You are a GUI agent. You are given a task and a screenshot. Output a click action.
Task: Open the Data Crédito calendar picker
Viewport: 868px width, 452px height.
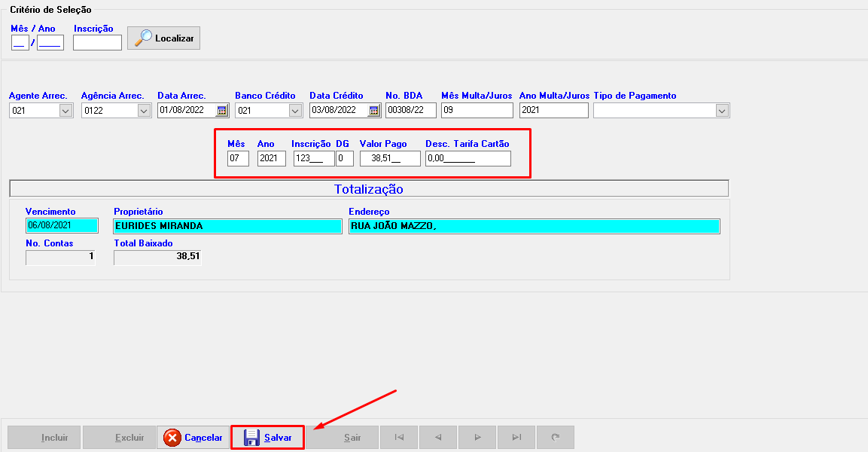point(373,111)
